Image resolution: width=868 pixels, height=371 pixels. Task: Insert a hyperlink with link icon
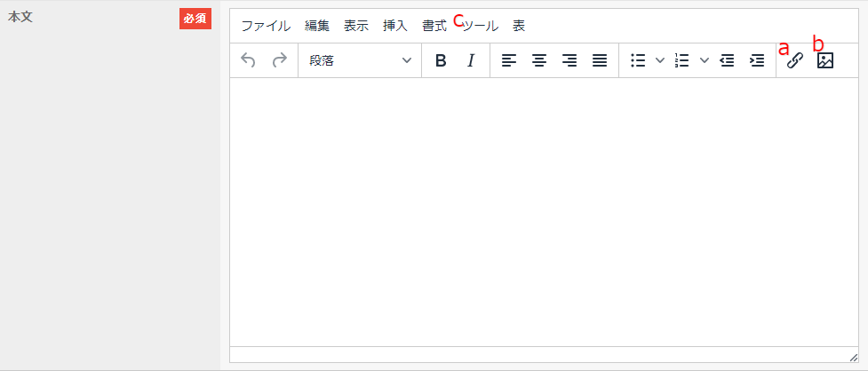794,60
